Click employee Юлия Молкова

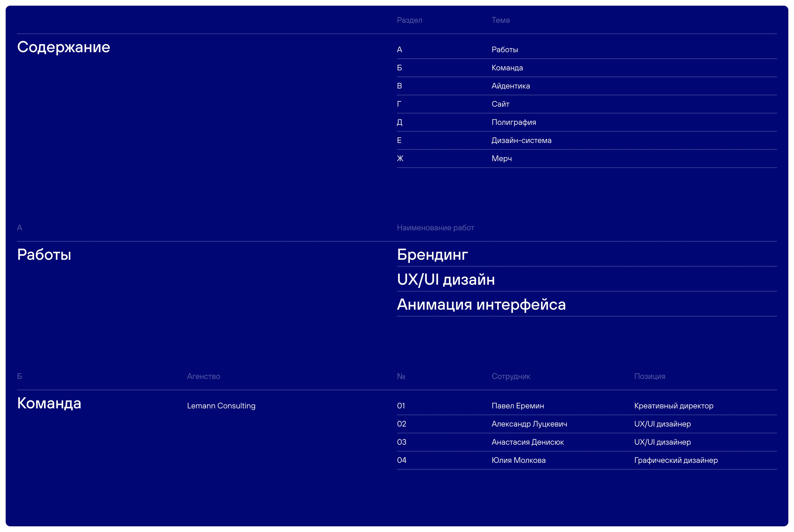[x=518, y=460]
